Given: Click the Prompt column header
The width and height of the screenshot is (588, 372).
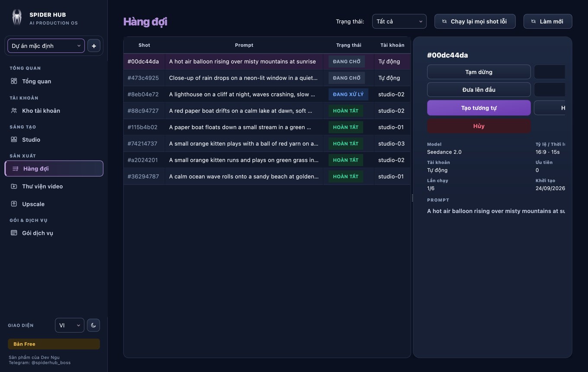Looking at the screenshot, I should click(x=244, y=45).
